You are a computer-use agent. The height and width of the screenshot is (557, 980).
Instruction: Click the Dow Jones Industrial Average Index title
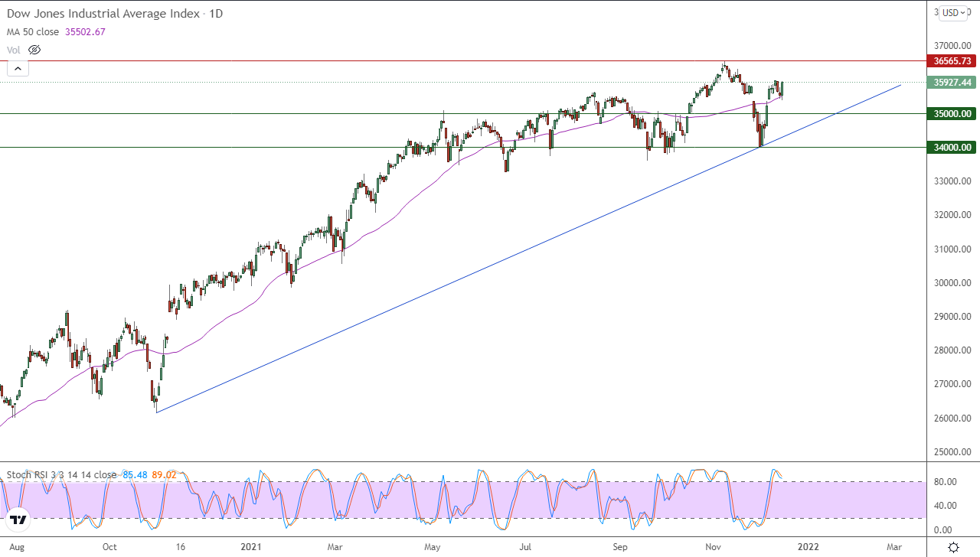[115, 14]
